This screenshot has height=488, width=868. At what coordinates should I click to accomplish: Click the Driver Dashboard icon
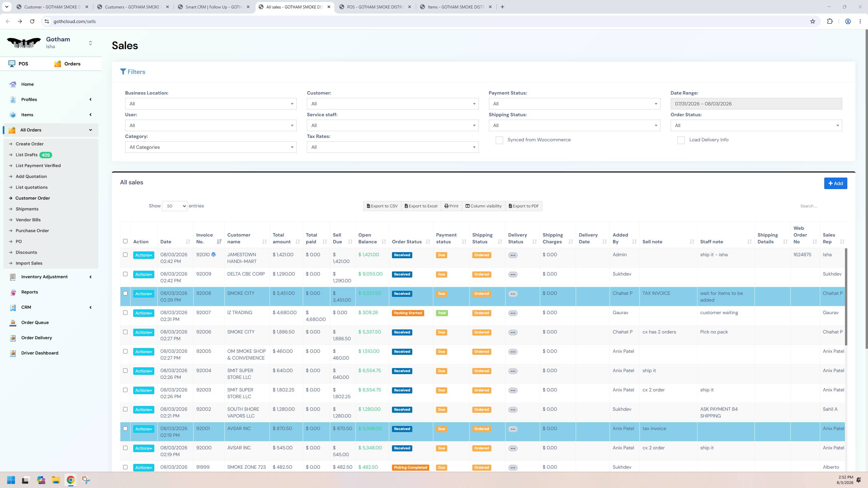pyautogui.click(x=13, y=353)
